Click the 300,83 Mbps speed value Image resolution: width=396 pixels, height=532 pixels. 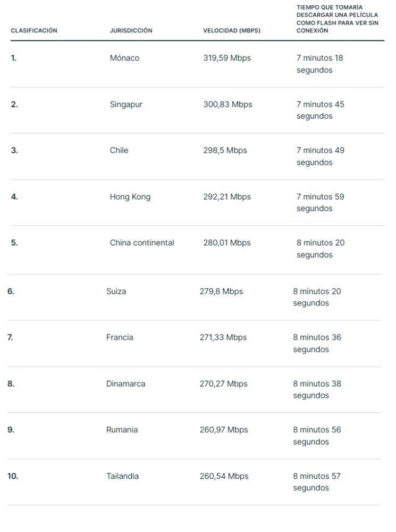[x=228, y=104]
